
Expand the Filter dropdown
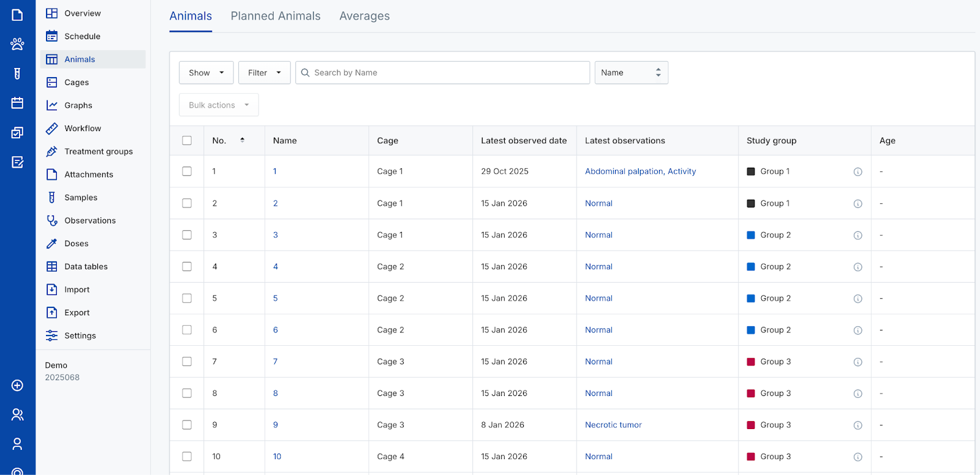tap(264, 73)
